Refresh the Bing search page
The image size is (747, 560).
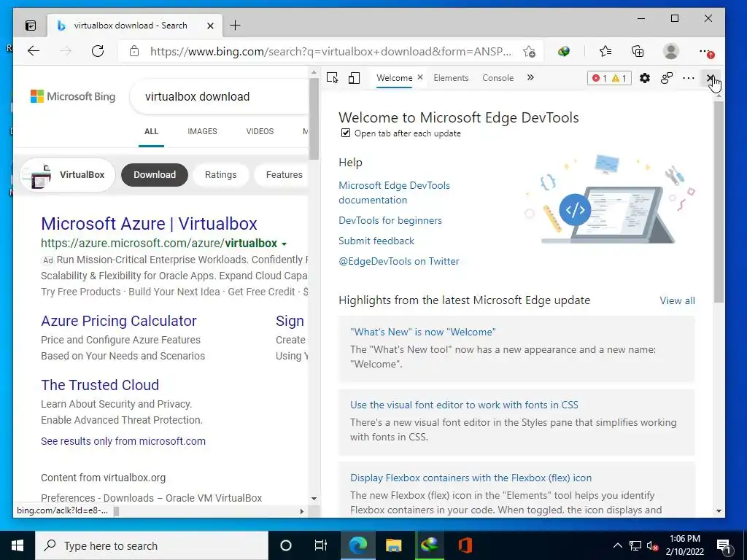tap(98, 51)
